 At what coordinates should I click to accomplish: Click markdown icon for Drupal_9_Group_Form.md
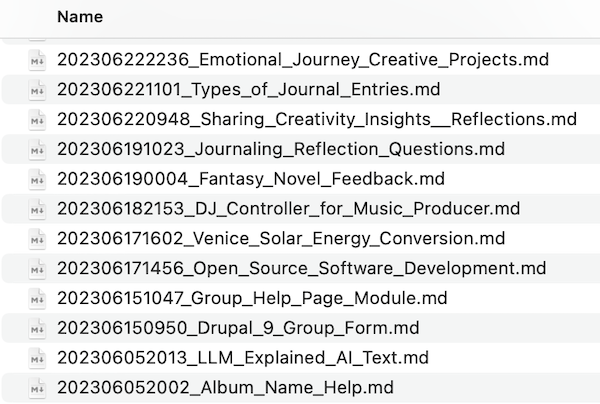[x=38, y=328]
